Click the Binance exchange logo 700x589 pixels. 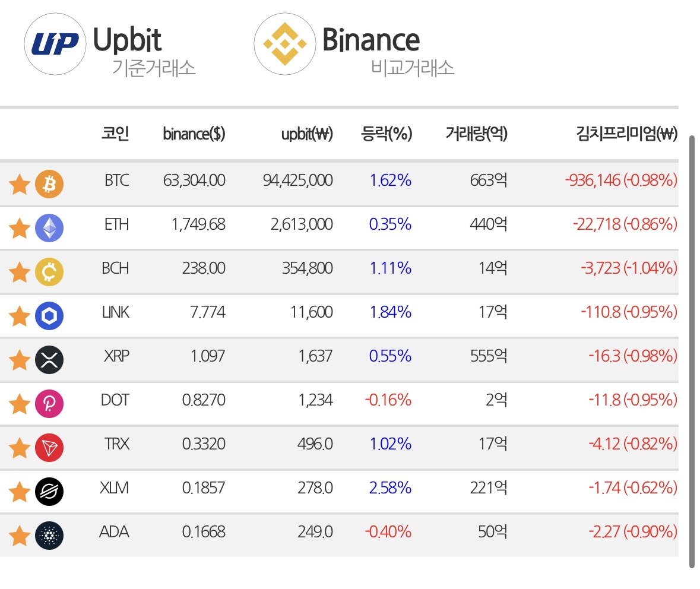pos(285,44)
